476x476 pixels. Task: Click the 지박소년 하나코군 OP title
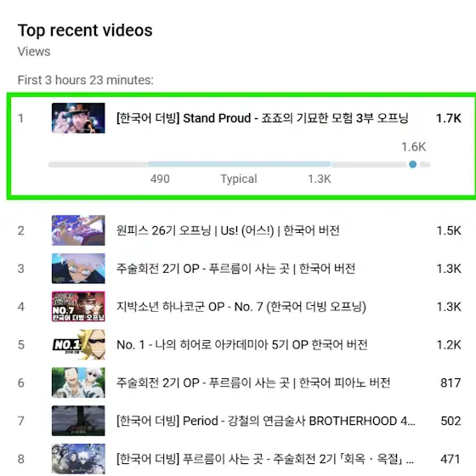point(241,307)
